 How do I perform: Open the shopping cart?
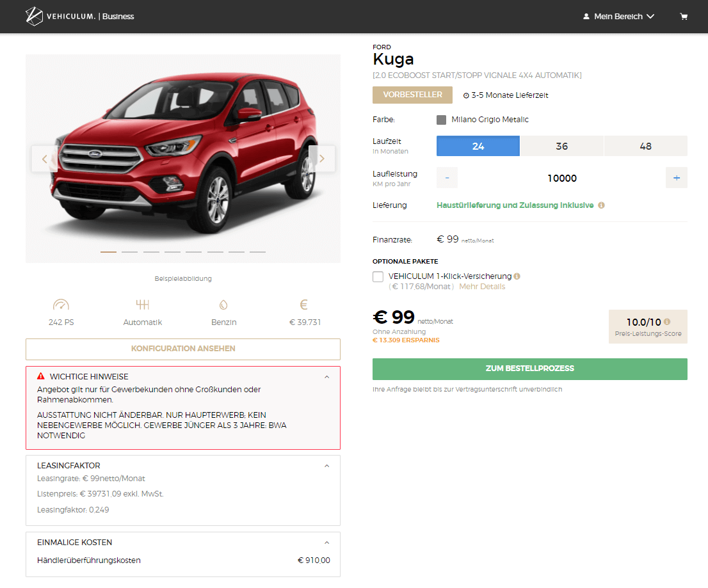click(684, 16)
